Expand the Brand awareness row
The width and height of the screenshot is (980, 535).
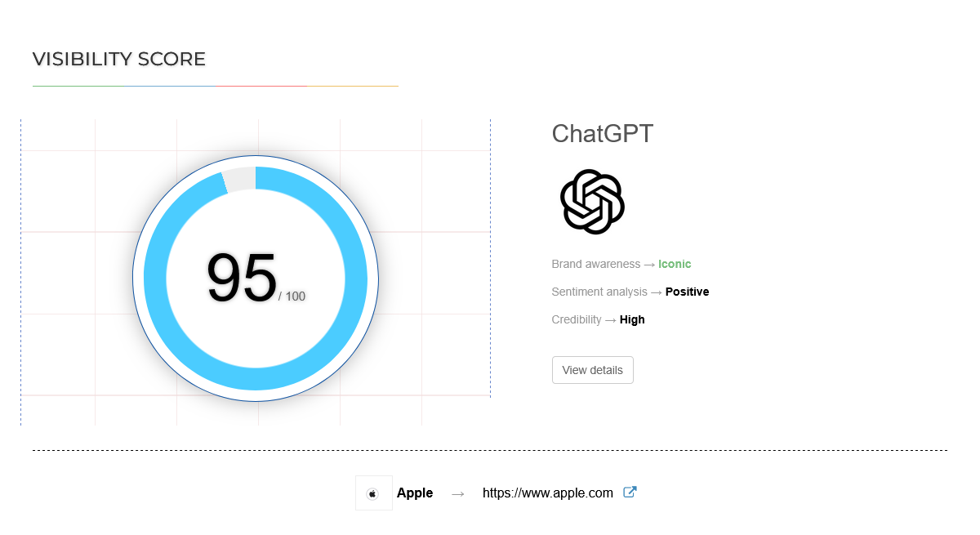(621, 264)
